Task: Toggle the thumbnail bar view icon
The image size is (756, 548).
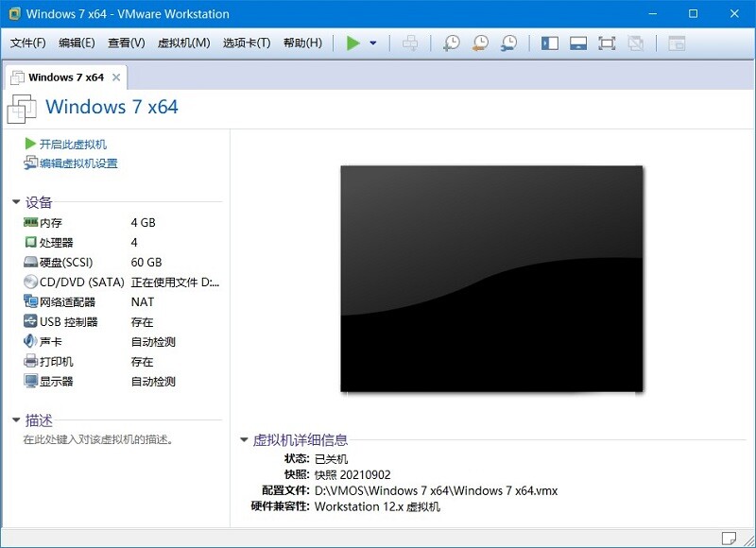Action: [x=578, y=43]
